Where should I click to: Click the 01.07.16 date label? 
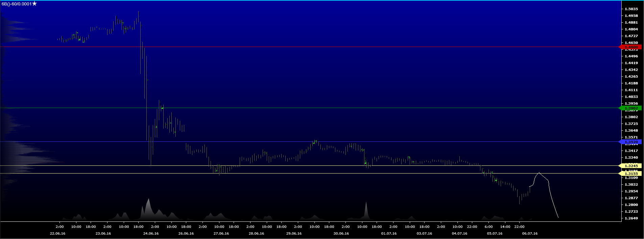tap(389, 234)
